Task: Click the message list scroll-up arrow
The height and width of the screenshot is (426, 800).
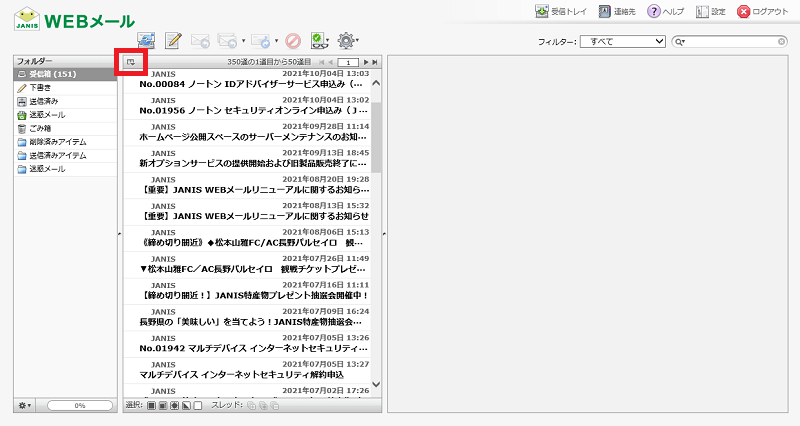Action: click(376, 83)
